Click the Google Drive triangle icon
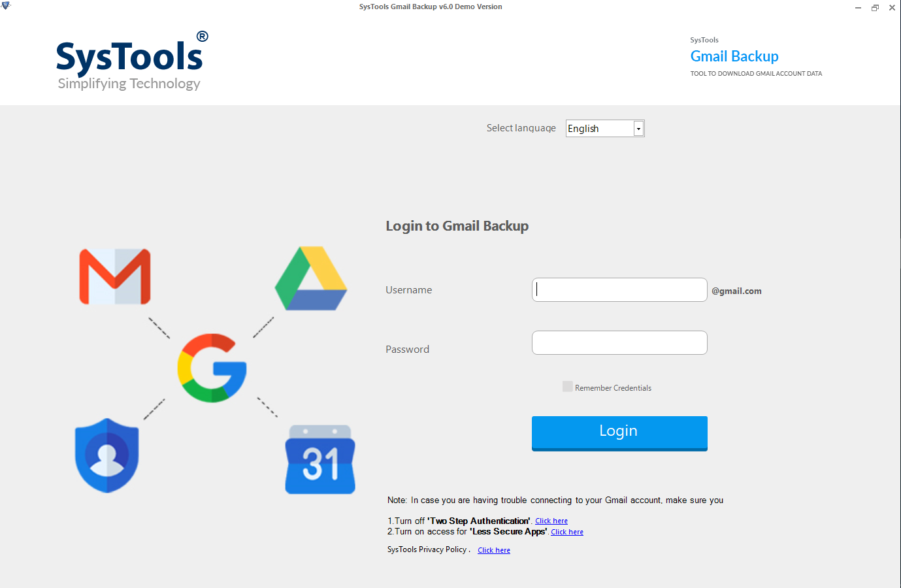 311,278
